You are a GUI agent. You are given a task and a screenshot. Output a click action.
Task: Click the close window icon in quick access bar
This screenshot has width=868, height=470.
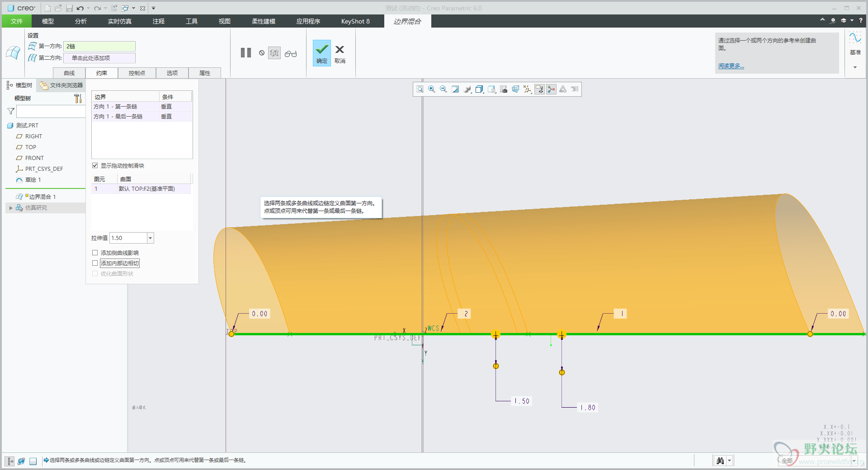click(x=142, y=8)
